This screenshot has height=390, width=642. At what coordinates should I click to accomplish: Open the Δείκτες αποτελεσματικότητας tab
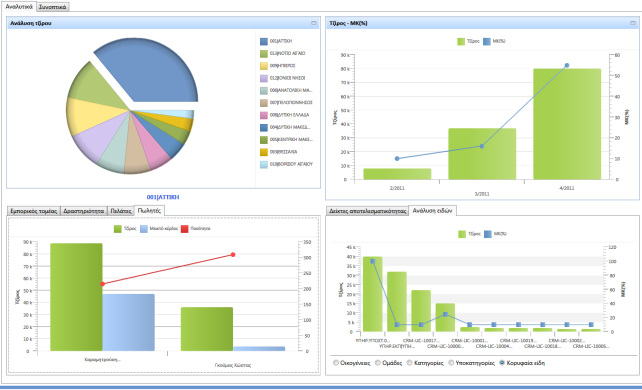click(368, 211)
